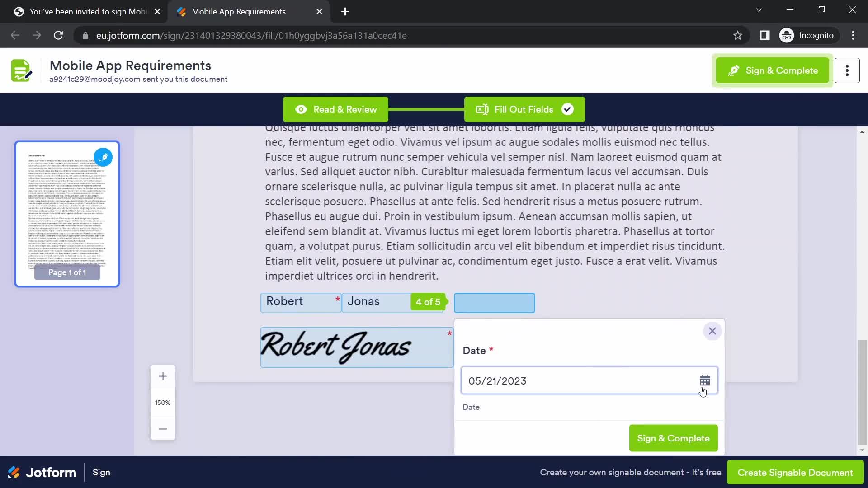Open the Page 1 of 1 thumbnail

[67, 214]
